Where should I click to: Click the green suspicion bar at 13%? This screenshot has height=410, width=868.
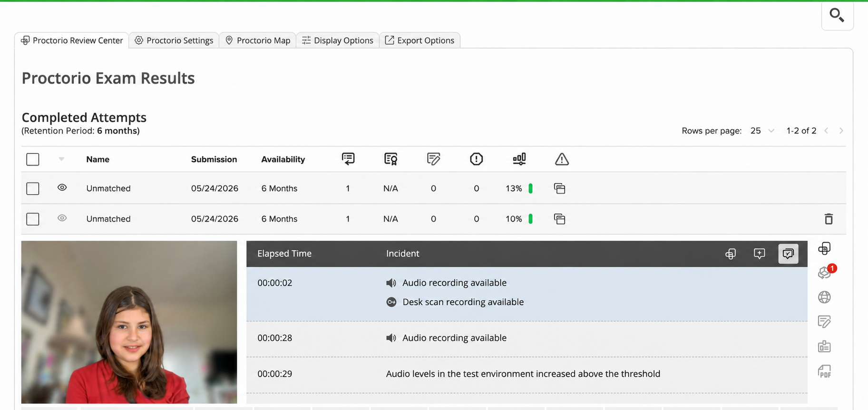tap(530, 188)
